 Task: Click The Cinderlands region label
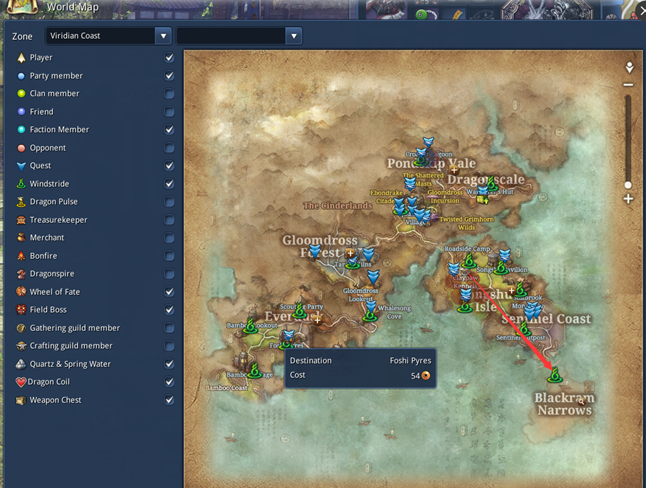tap(338, 205)
